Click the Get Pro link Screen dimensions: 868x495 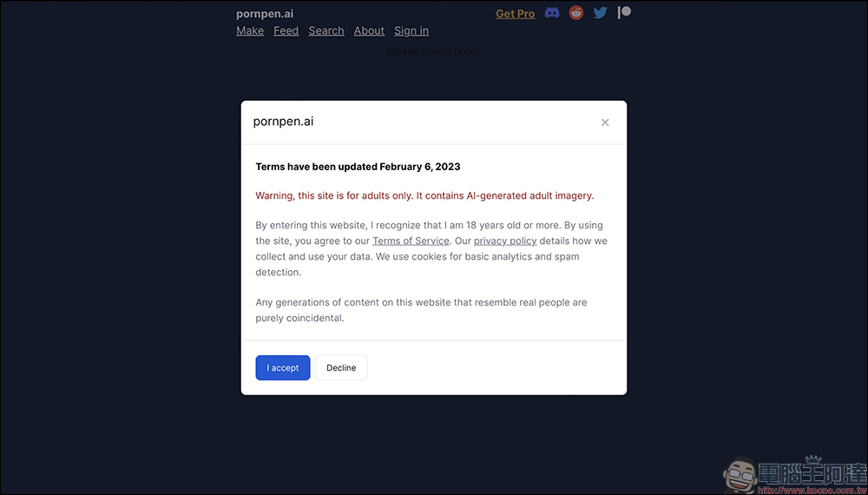(516, 14)
